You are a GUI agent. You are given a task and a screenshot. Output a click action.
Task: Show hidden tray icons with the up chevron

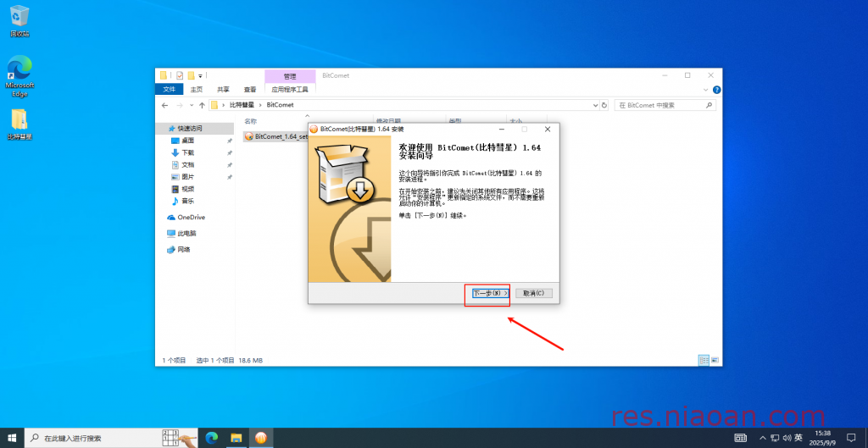coord(764,438)
